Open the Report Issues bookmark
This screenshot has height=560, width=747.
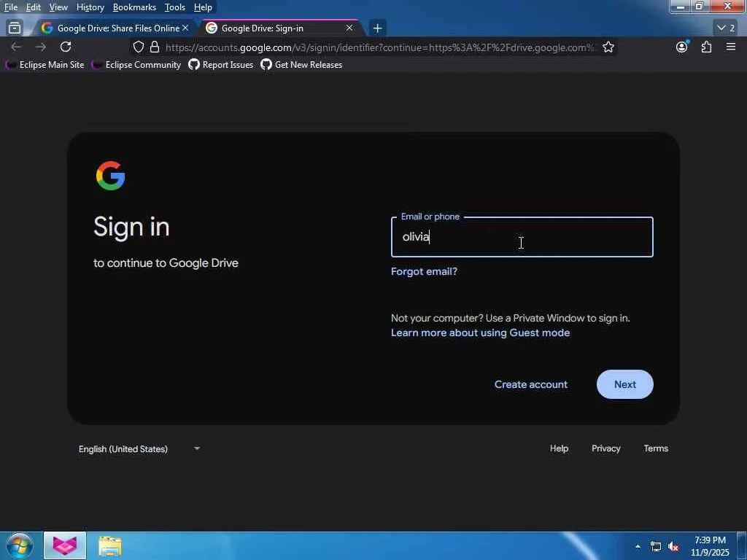pos(220,65)
